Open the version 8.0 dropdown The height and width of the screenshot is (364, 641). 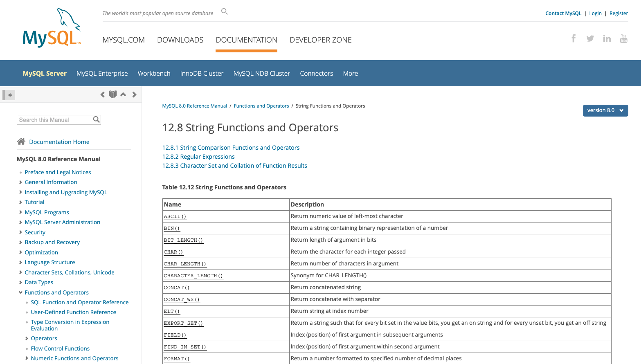[x=605, y=110]
